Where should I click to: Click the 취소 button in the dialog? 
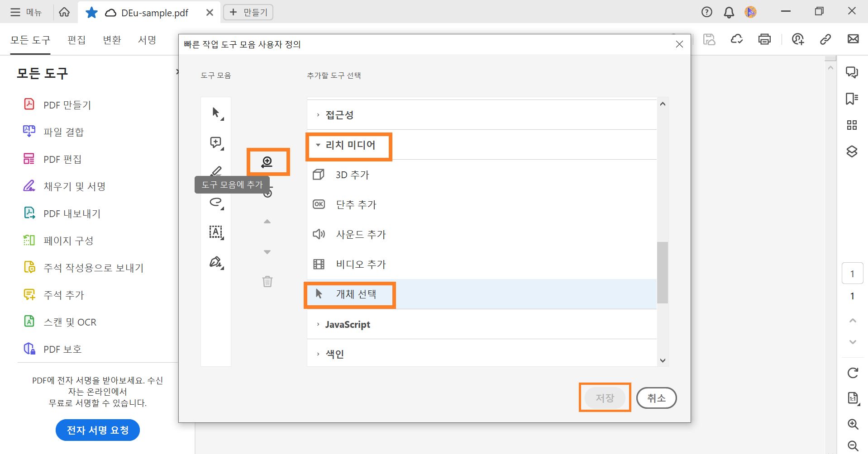point(656,398)
